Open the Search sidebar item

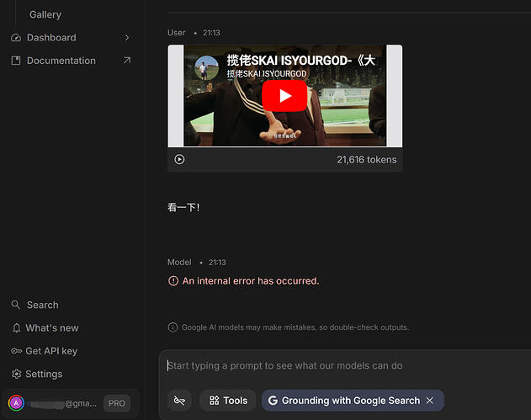point(42,305)
